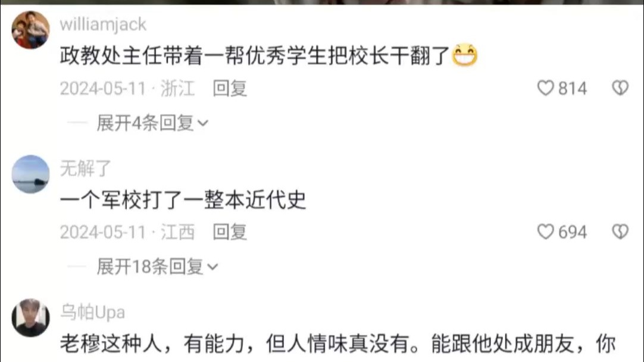644x362 pixels.
Task: Expand the 4 replies under williamjack's comment
Action: point(152,123)
